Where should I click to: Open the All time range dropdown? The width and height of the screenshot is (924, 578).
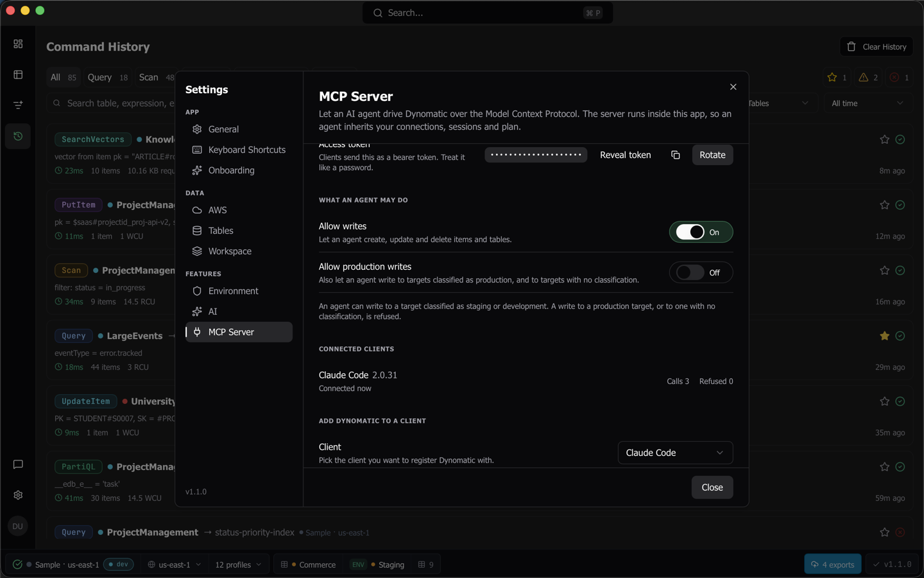pos(868,103)
